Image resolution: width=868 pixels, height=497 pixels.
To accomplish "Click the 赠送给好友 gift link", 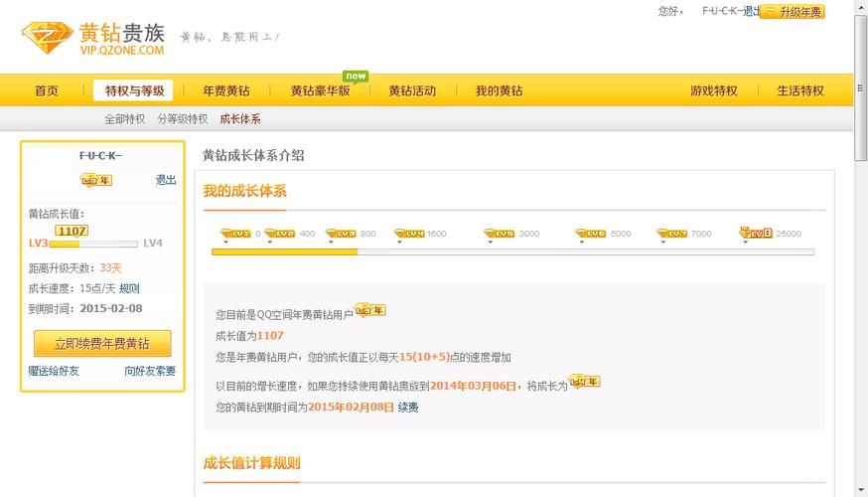I will click(54, 371).
